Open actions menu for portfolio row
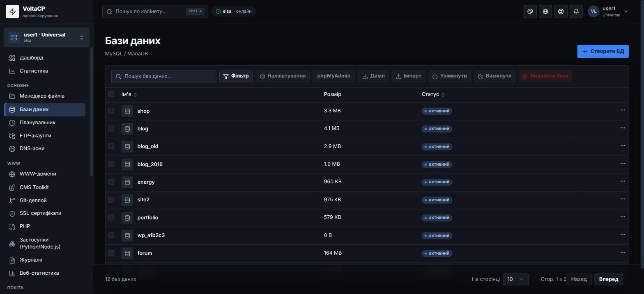644x294 pixels. click(623, 217)
